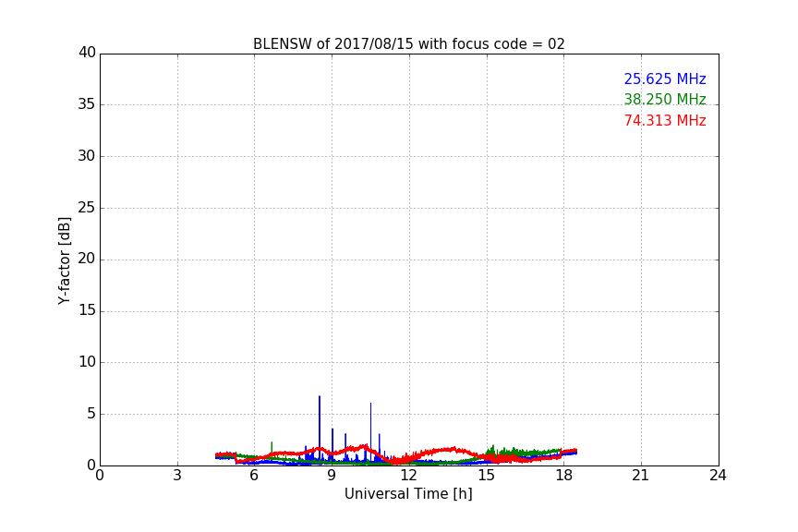The width and height of the screenshot is (798, 532).
Task: Click the 40 tick label on the Y-factor axis
Action: [x=87, y=53]
